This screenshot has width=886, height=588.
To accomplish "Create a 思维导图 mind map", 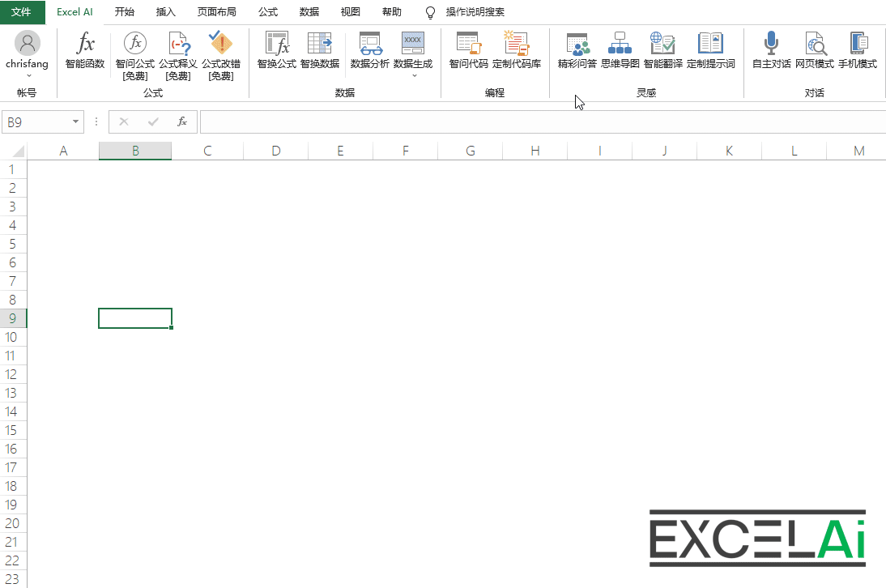I will [x=620, y=51].
